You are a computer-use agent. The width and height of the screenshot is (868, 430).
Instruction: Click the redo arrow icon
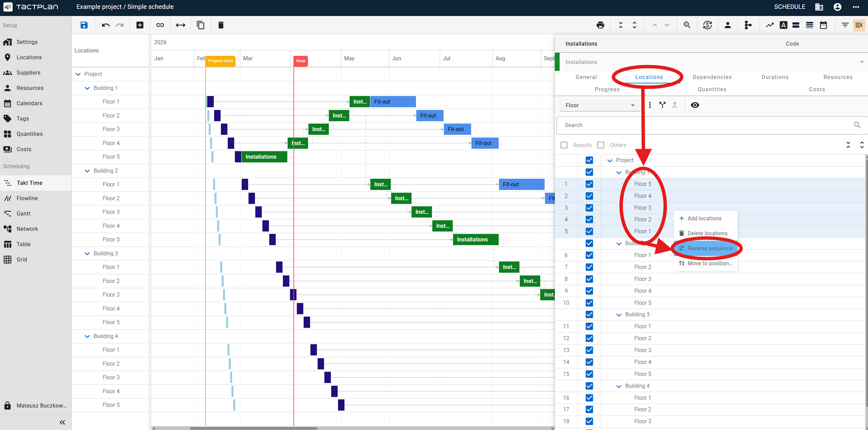point(120,25)
